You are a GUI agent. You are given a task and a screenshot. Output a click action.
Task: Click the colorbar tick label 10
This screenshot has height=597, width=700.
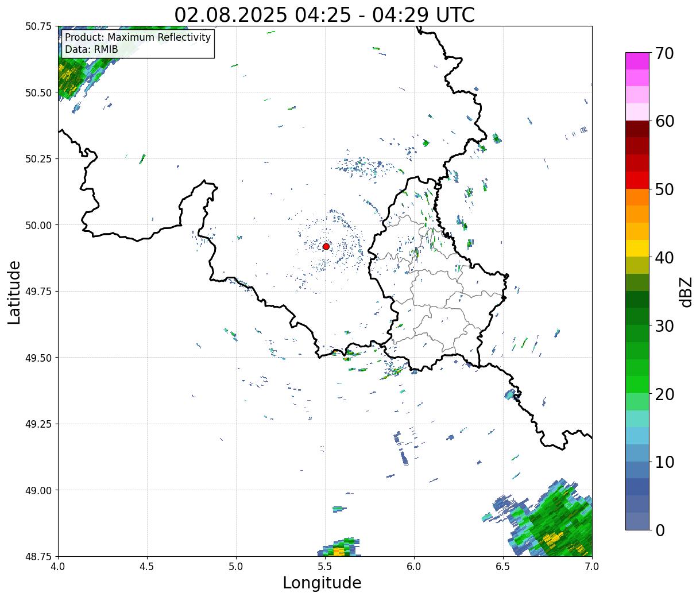664,462
